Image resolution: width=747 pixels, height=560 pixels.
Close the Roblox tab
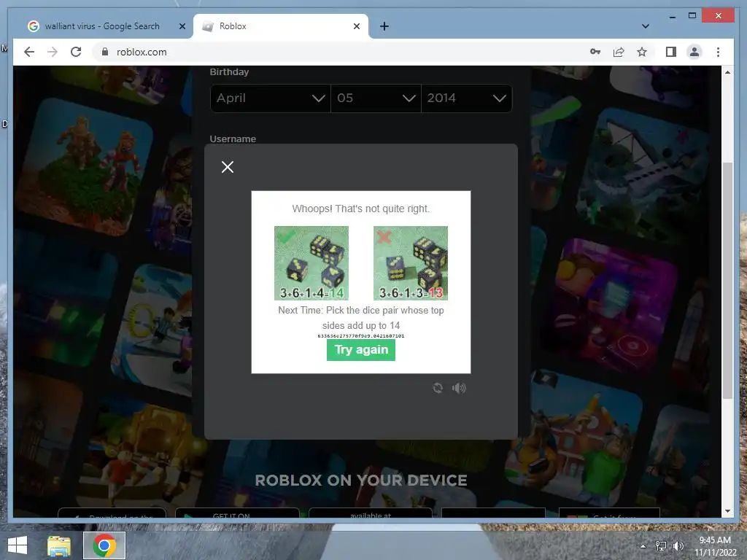pos(356,26)
